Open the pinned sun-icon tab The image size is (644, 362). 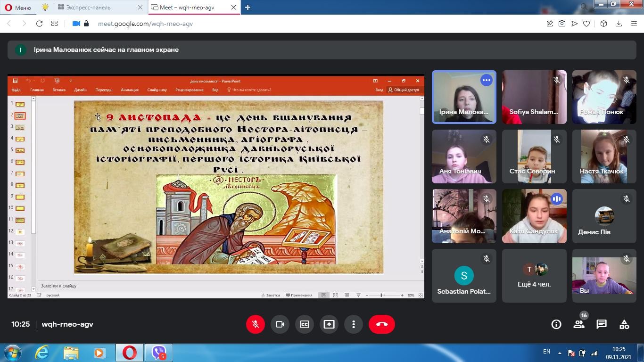pos(45,8)
